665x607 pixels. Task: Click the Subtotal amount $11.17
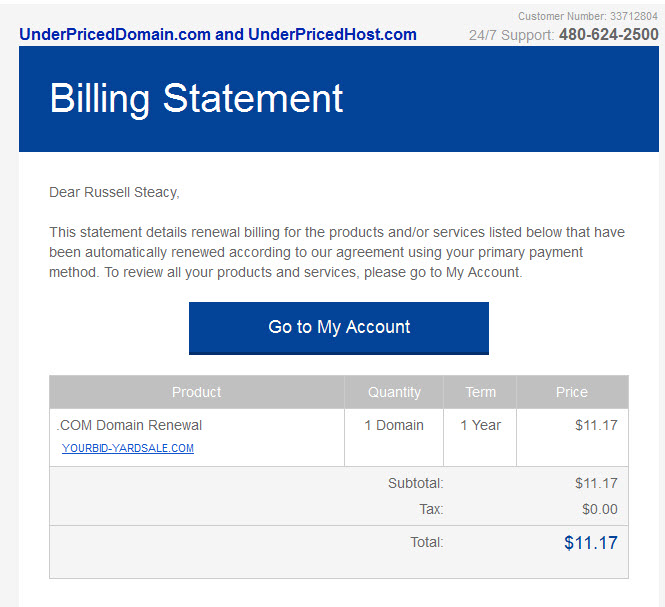click(596, 483)
